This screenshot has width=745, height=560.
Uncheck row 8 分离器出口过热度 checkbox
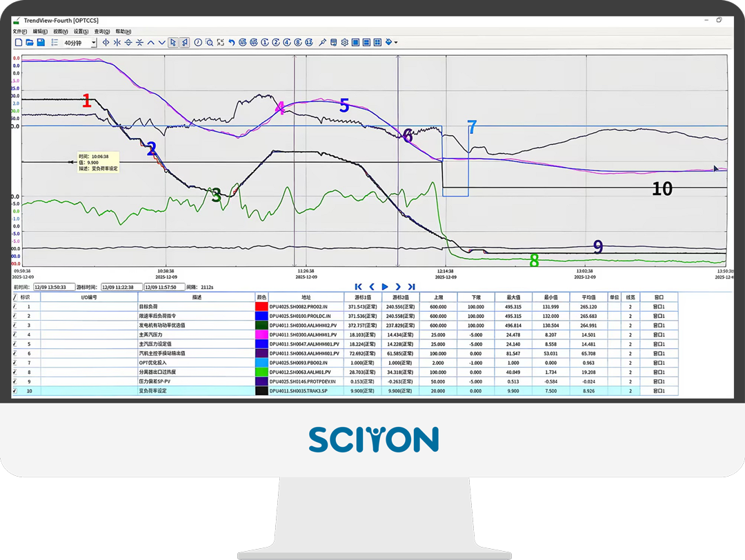pos(14,372)
